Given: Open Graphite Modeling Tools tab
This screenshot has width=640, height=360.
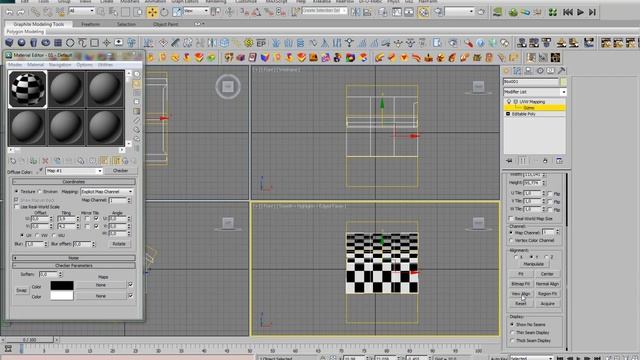Looking at the screenshot, I should pyautogui.click(x=39, y=24).
